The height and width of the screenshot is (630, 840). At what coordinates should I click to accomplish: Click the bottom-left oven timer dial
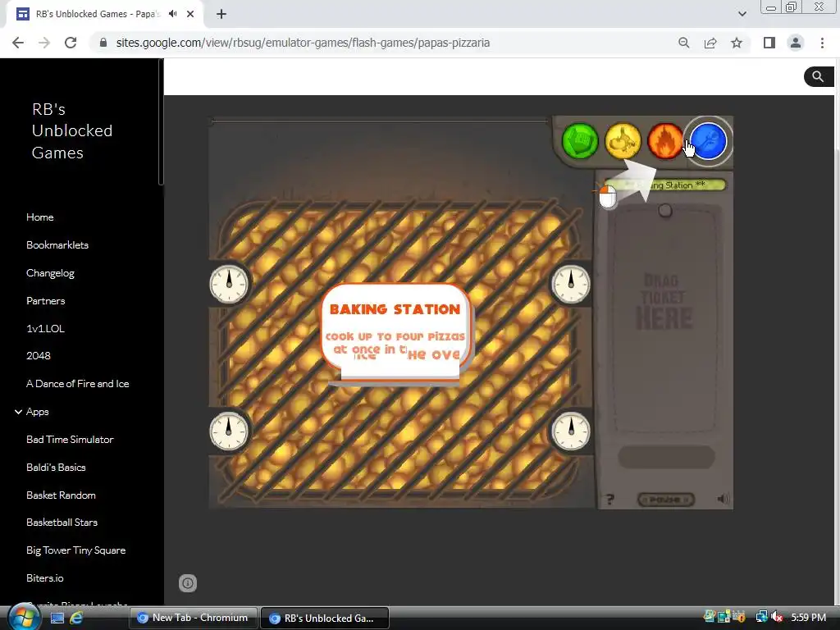(229, 431)
